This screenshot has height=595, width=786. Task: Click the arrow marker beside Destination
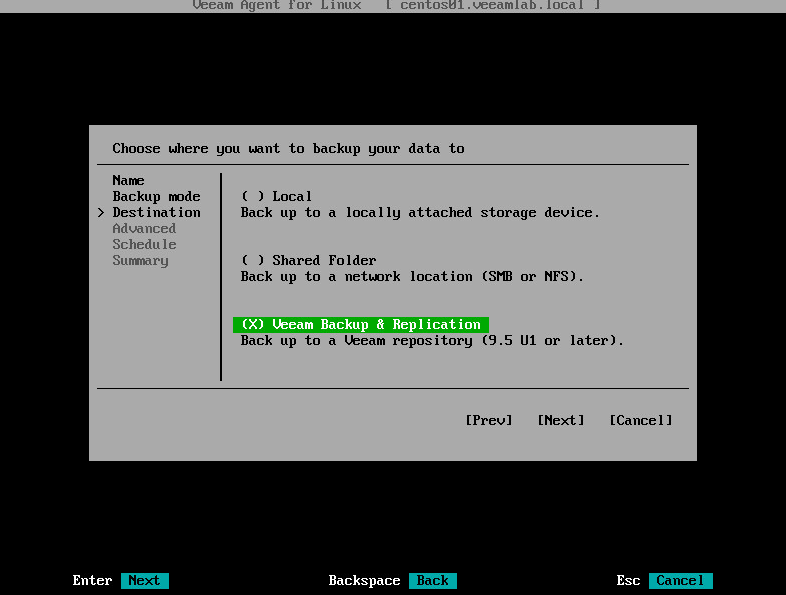click(x=101, y=213)
